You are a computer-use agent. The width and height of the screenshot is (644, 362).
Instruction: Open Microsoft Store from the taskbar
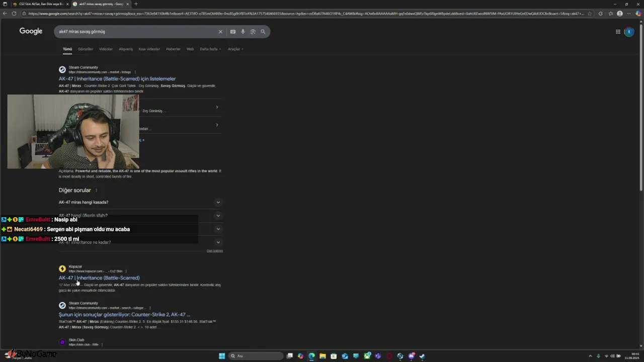(x=334, y=356)
